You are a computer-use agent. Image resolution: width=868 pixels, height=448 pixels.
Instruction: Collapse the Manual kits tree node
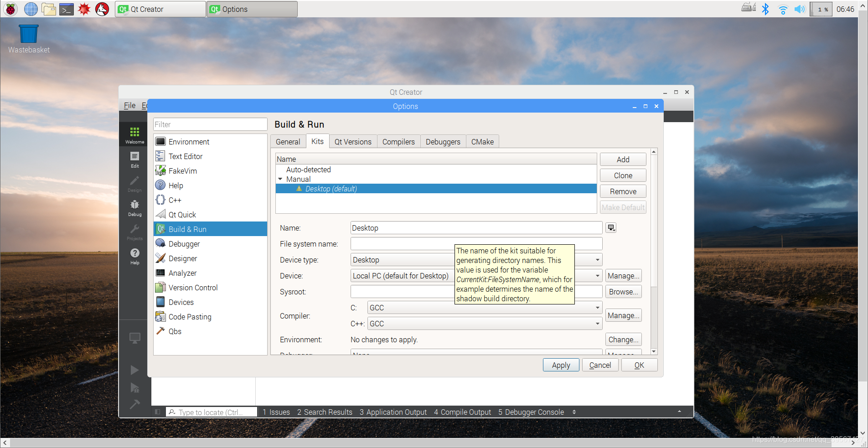tap(280, 179)
